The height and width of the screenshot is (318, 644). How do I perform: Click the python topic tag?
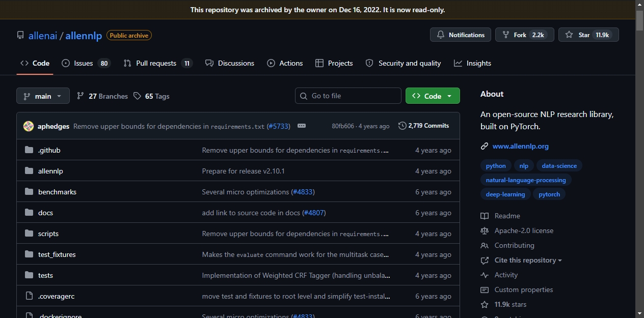tap(496, 166)
